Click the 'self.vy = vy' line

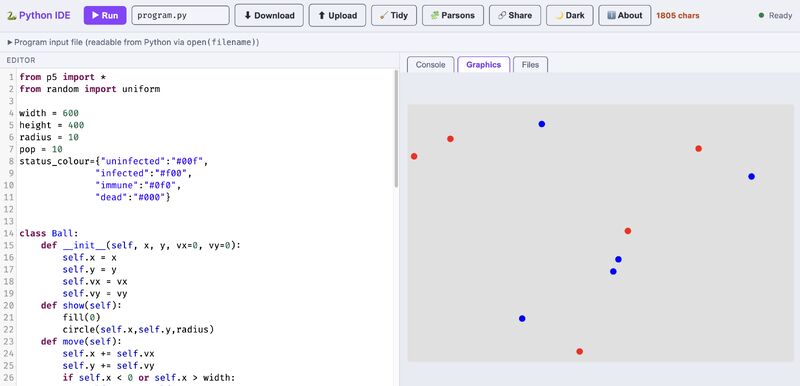[95, 294]
